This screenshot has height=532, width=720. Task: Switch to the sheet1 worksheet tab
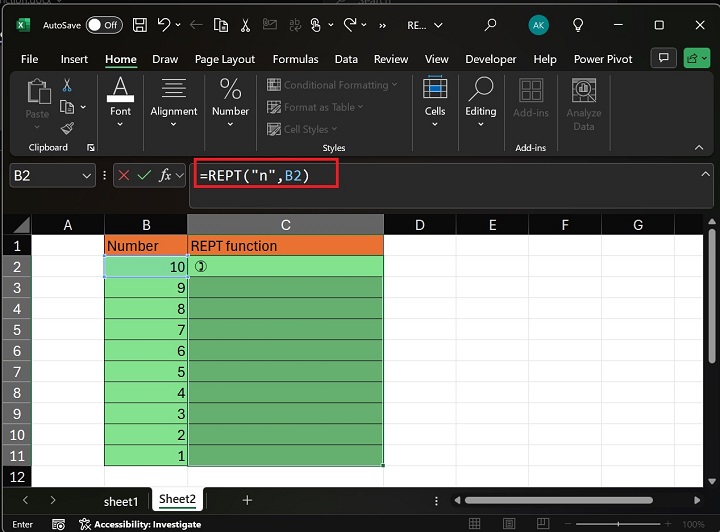[121, 501]
